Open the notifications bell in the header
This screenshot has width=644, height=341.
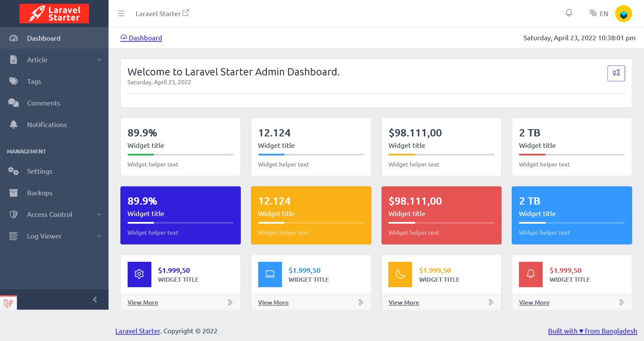[569, 13]
